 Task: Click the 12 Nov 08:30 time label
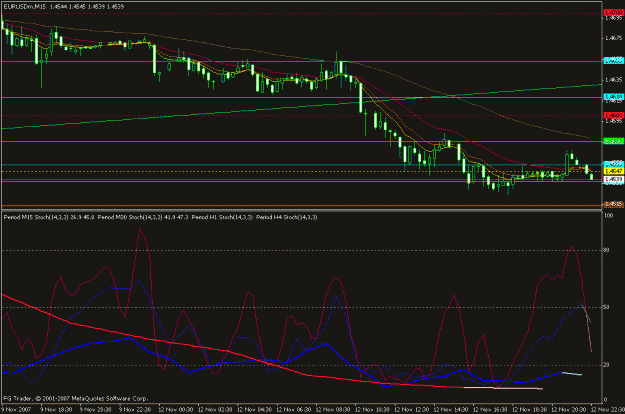click(333, 410)
